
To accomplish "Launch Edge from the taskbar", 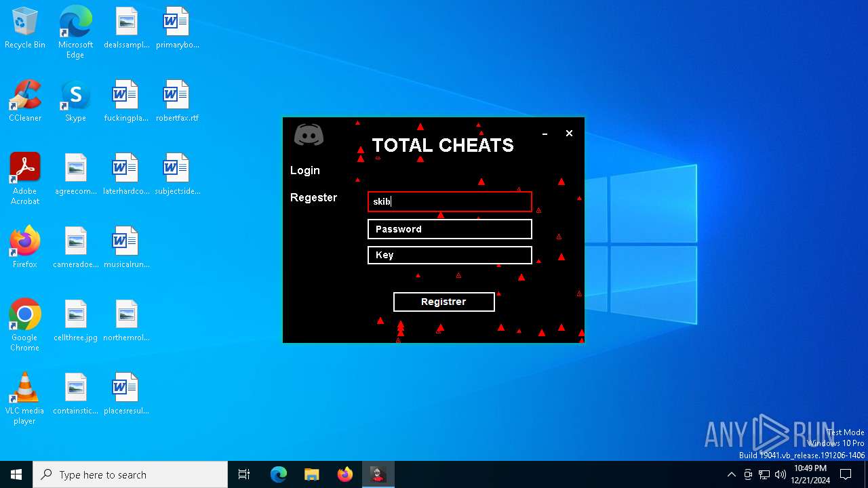I will [x=279, y=474].
